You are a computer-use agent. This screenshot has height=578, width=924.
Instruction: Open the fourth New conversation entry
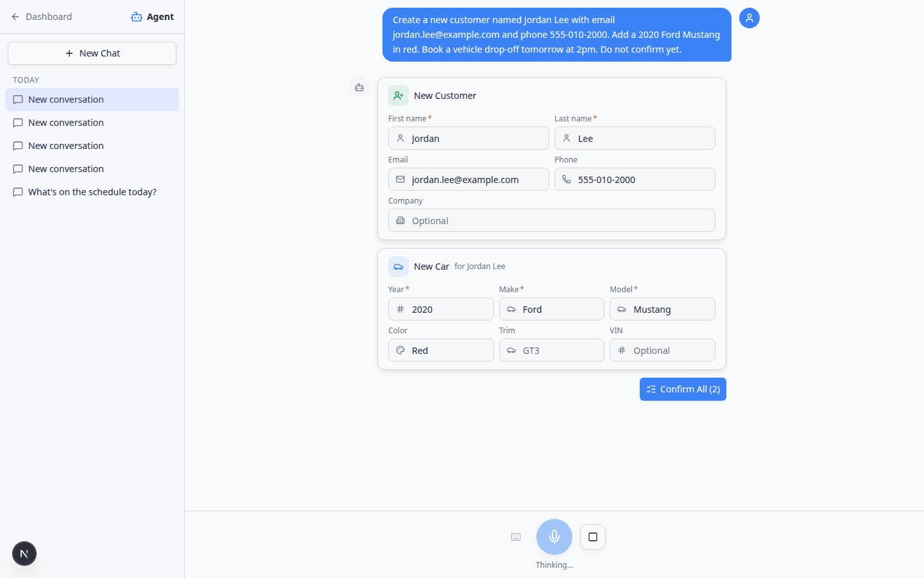point(92,169)
